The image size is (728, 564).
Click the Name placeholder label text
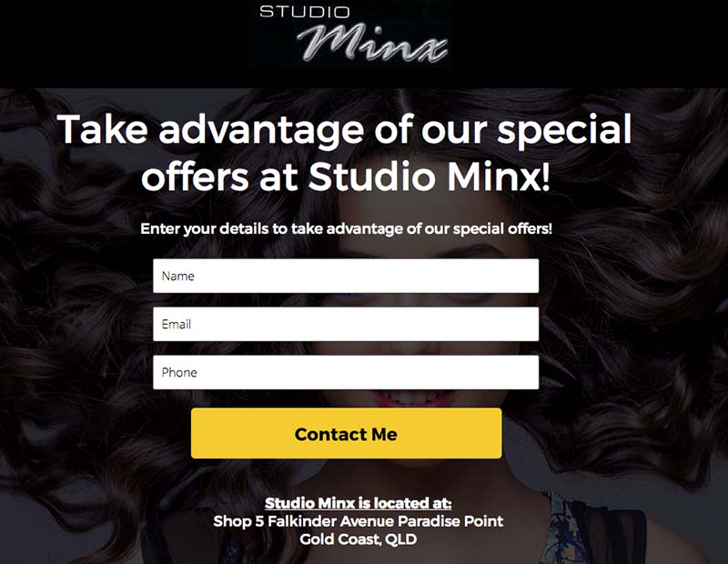[177, 277]
